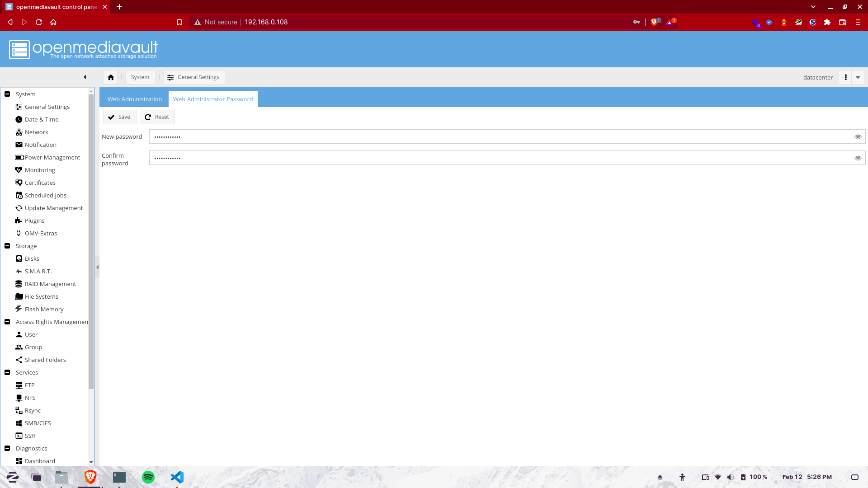The image size is (868, 488).
Task: Open Flash Memory in the sidebar
Action: click(44, 309)
